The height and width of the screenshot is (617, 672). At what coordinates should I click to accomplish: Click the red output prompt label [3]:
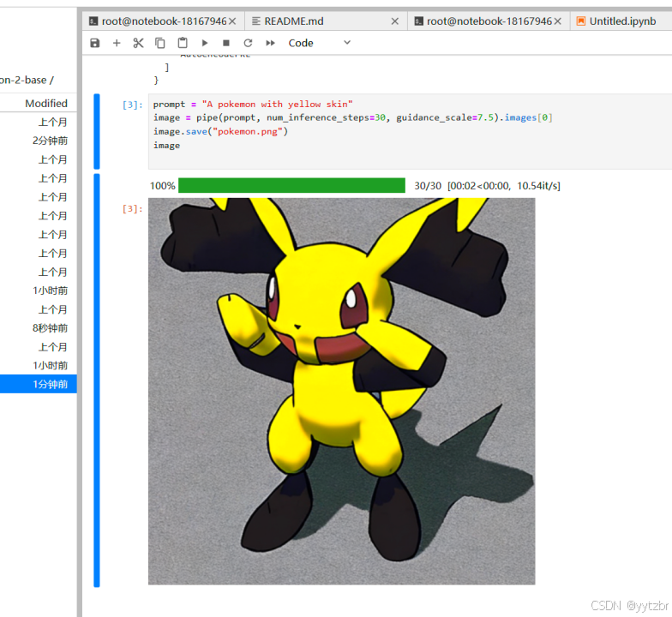(132, 209)
